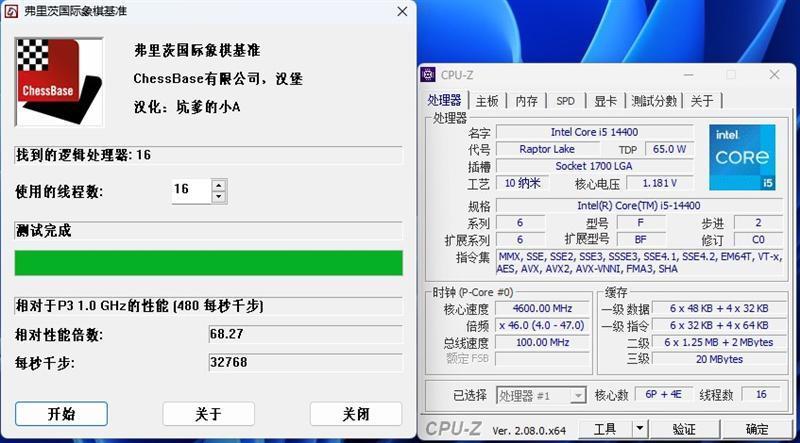Switch to the 主板 tab in CPU-Z
This screenshot has width=800, height=443.
tap(487, 101)
